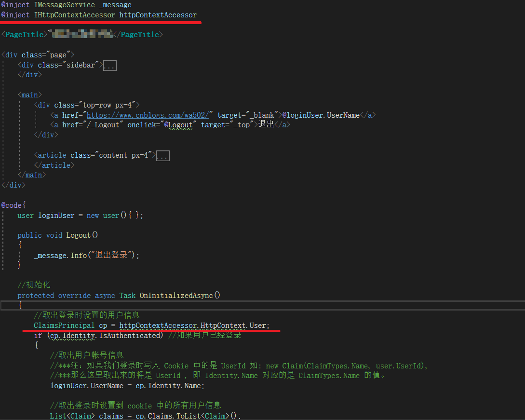Screen dimensions: 525x420
Task: Click the opening main tag
Action: coord(30,95)
